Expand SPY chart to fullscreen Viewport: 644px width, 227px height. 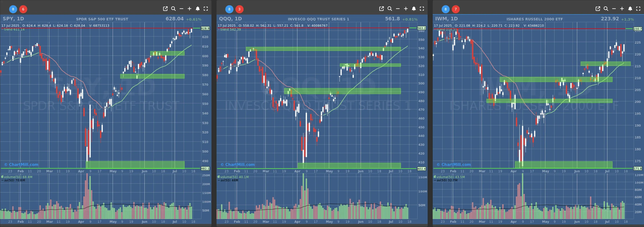pyautogui.click(x=206, y=9)
